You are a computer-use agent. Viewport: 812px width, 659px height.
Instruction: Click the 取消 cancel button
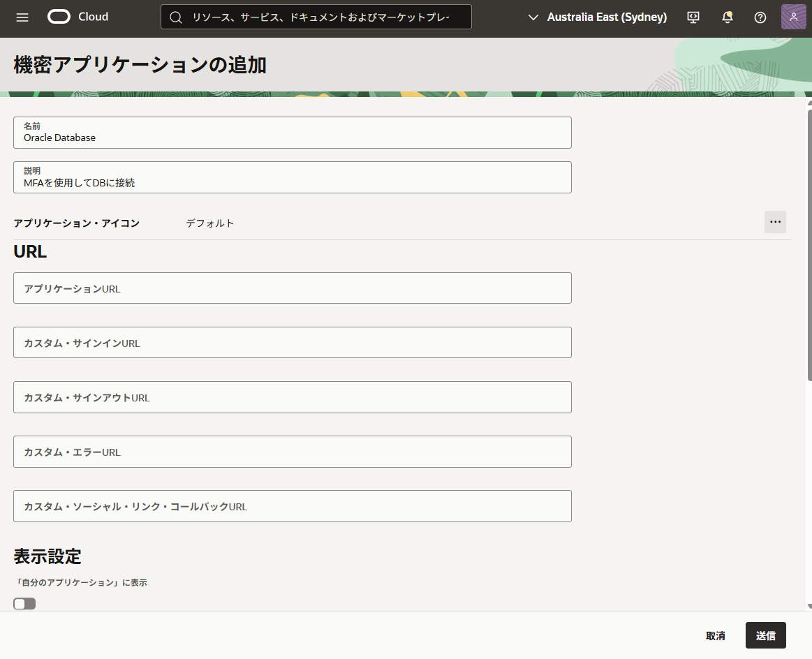[x=716, y=635]
